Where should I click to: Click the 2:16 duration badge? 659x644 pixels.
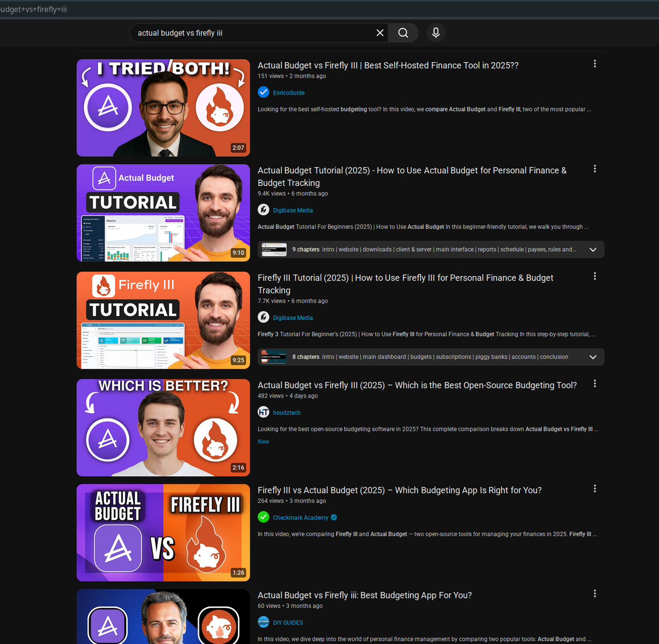(238, 467)
